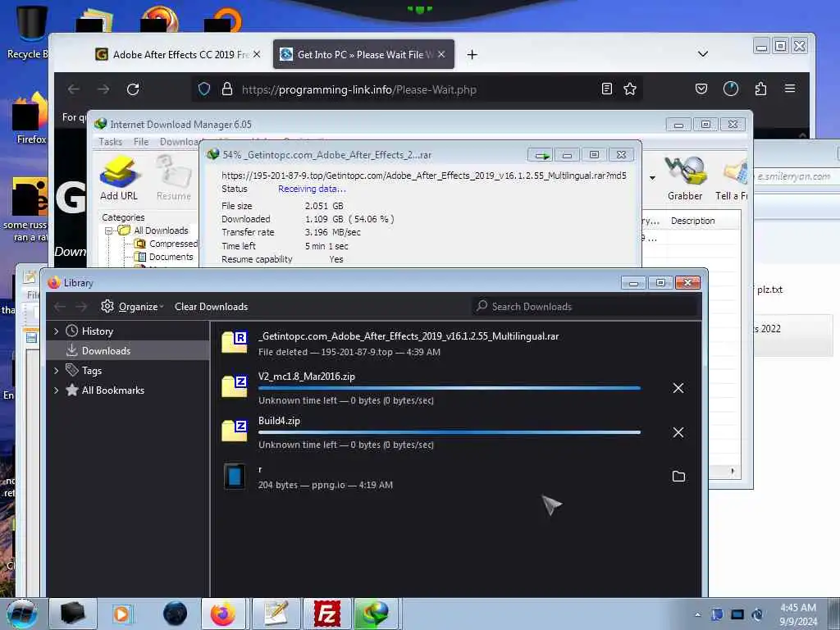The image size is (840, 630).
Task: Open Internet Download Manager taskbar icon
Action: pyautogui.click(x=376, y=614)
